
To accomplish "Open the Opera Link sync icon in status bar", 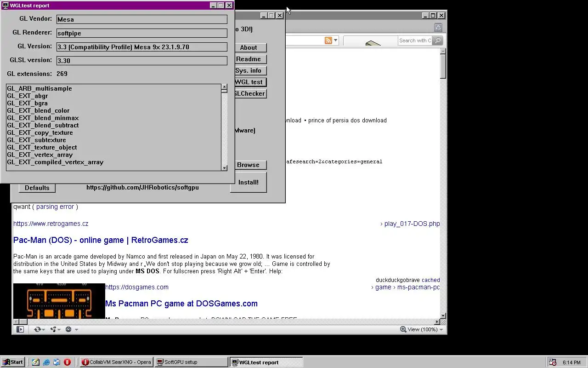I will coord(38,329).
